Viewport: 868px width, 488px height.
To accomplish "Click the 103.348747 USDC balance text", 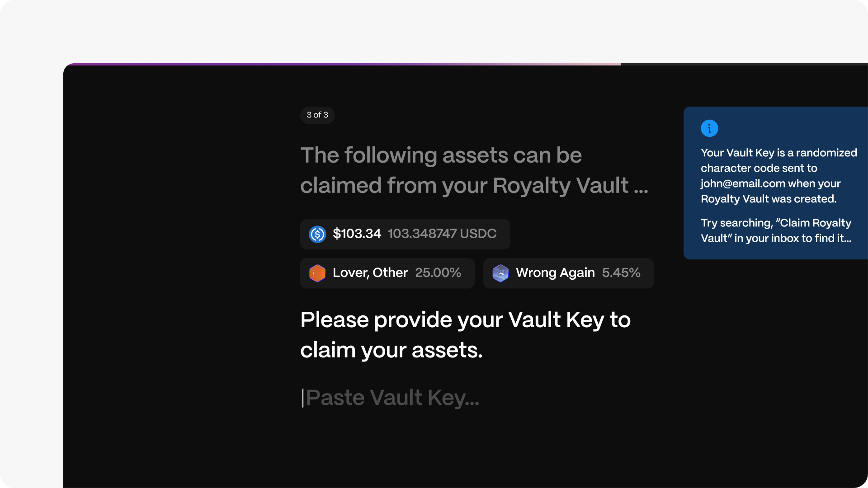I will tap(442, 234).
